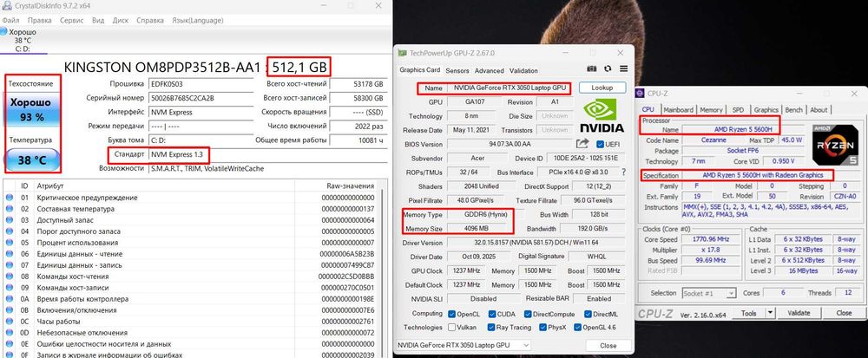Switch to SPD tab in CPU-Z

(x=738, y=109)
